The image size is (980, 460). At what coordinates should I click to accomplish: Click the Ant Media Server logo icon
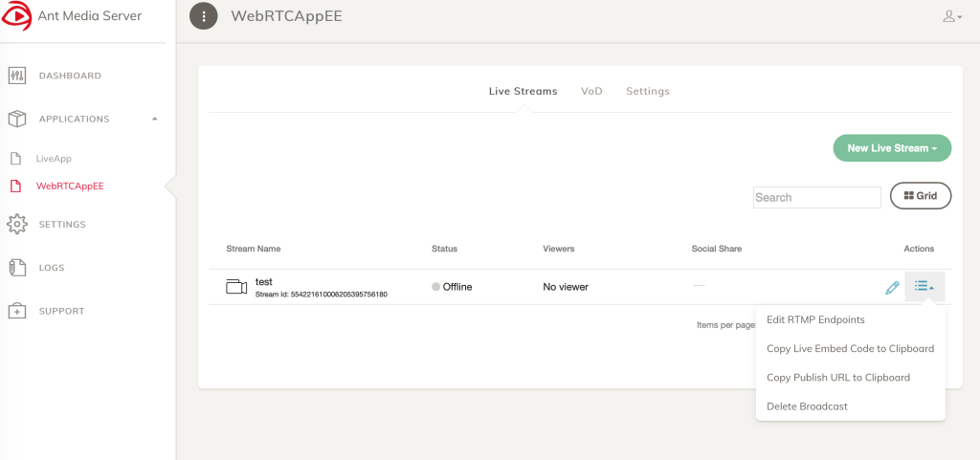click(x=15, y=15)
